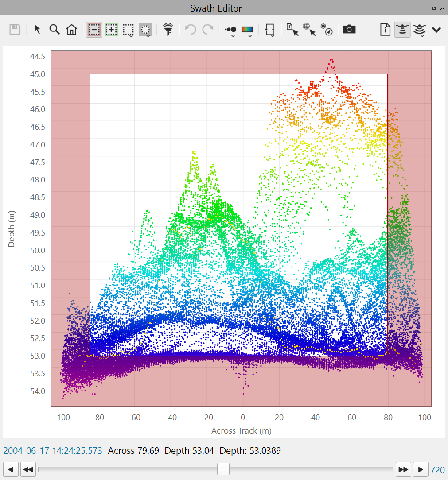Activate the magnifier zoom tool
The height and width of the screenshot is (480, 448).
click(55, 30)
